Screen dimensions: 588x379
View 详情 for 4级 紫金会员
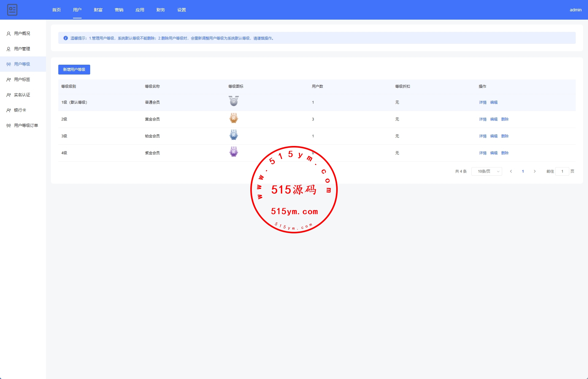pyautogui.click(x=482, y=153)
